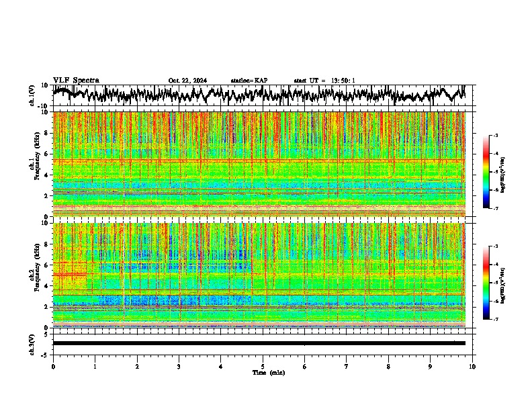Click the "2" kHz tick on ch.1 axis

tap(46, 196)
